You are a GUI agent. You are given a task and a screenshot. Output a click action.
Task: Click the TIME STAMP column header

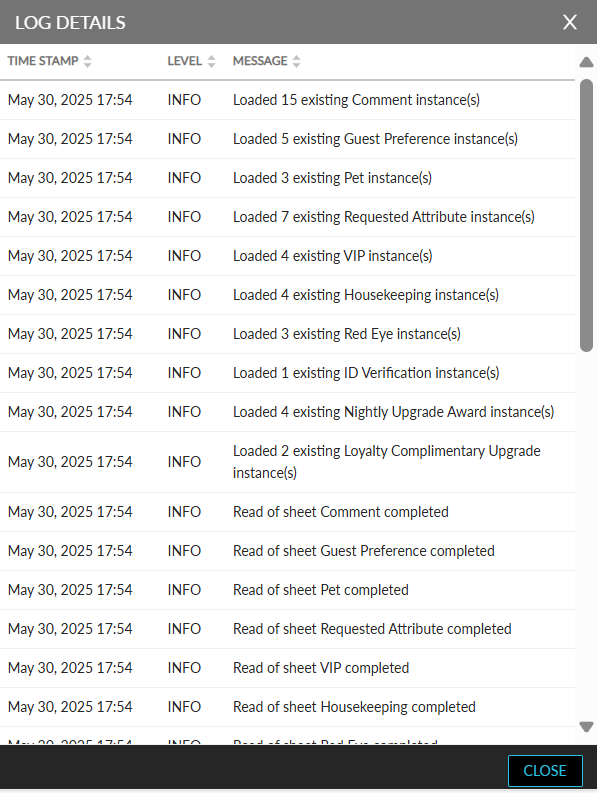pyautogui.click(x=43, y=61)
